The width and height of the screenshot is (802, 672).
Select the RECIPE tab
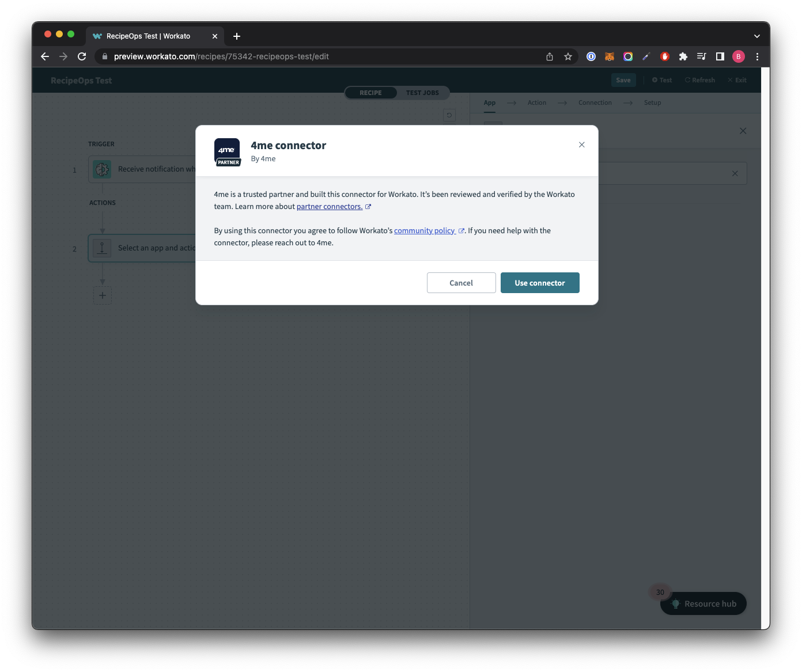pos(370,93)
